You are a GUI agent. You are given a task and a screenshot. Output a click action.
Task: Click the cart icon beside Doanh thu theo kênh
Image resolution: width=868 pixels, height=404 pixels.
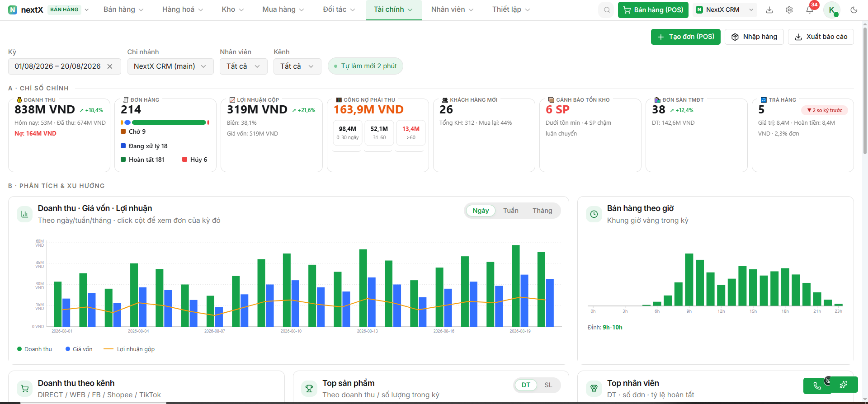coord(25,389)
